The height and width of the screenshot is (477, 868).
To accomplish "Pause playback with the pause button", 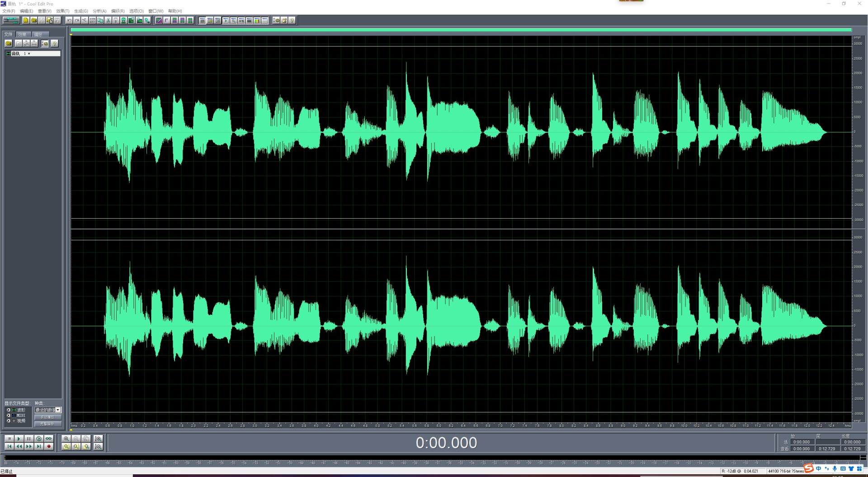I will point(29,439).
